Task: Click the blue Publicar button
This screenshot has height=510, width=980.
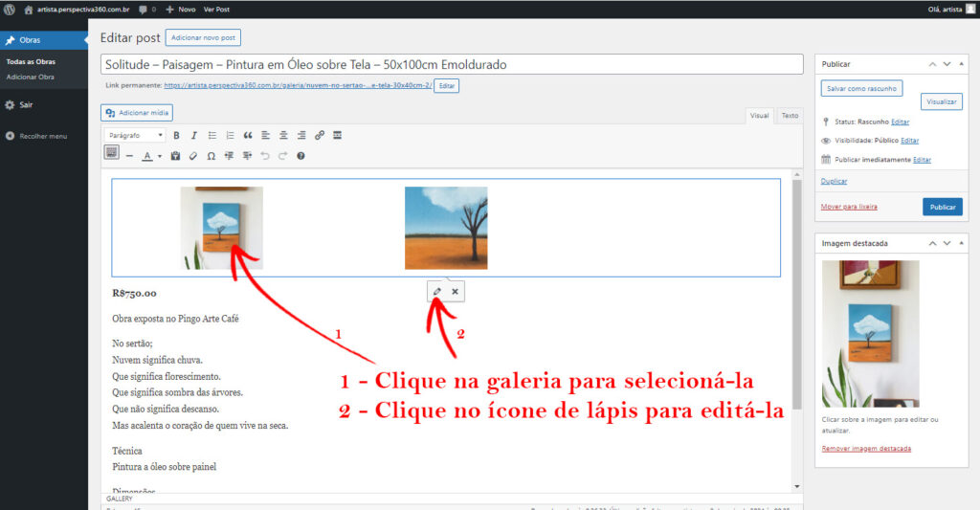Action: pyautogui.click(x=943, y=207)
